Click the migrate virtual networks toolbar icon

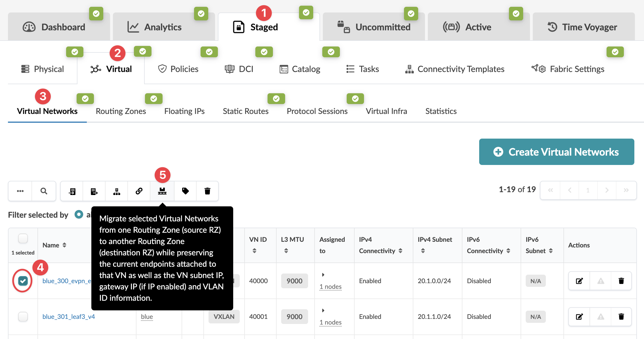(162, 191)
